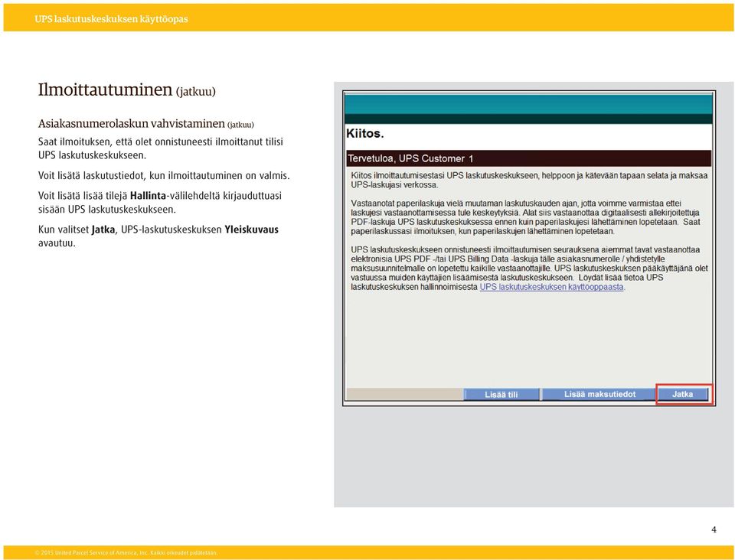
Task: Click the bold word Jatka in the instructions
Action: [103, 230]
